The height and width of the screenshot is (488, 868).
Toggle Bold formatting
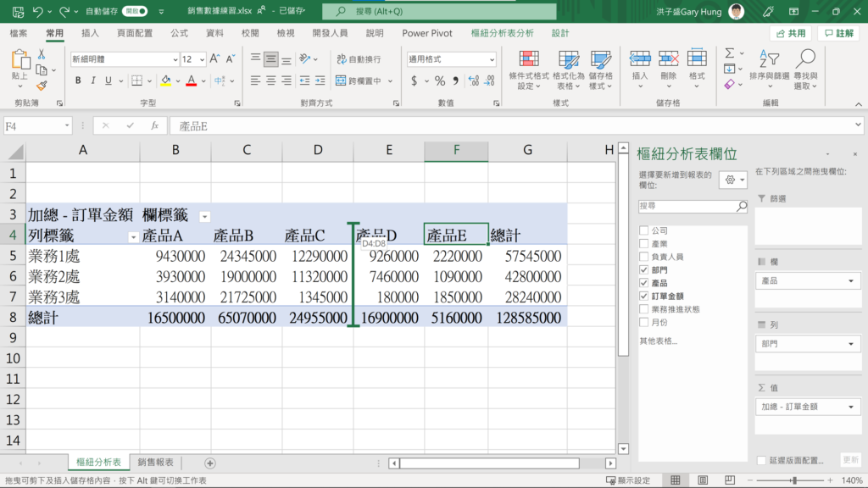pyautogui.click(x=78, y=80)
